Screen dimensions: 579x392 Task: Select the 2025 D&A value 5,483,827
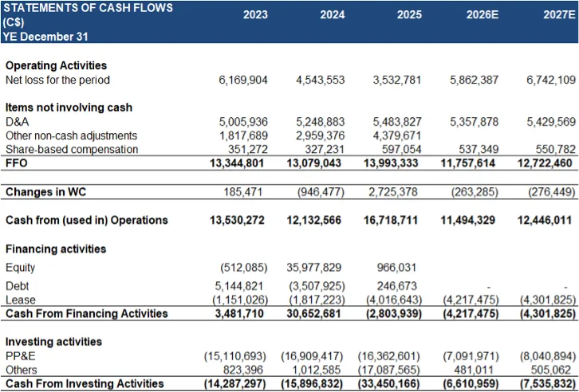(x=397, y=122)
